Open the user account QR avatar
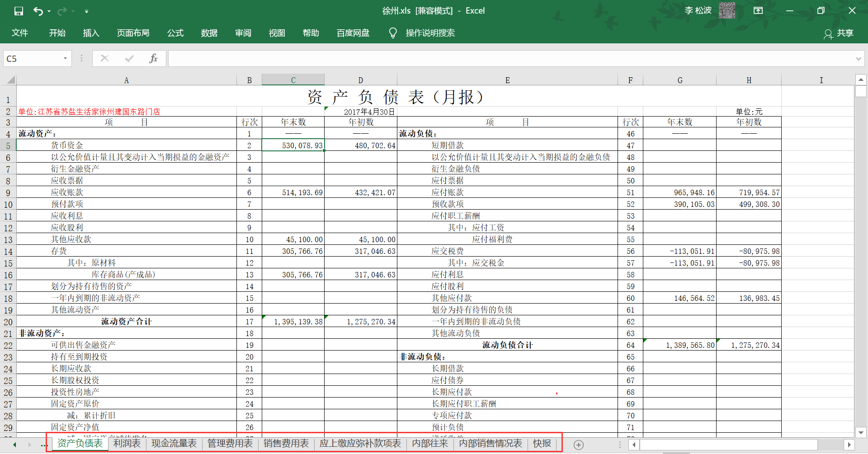868x454 pixels. coord(727,10)
